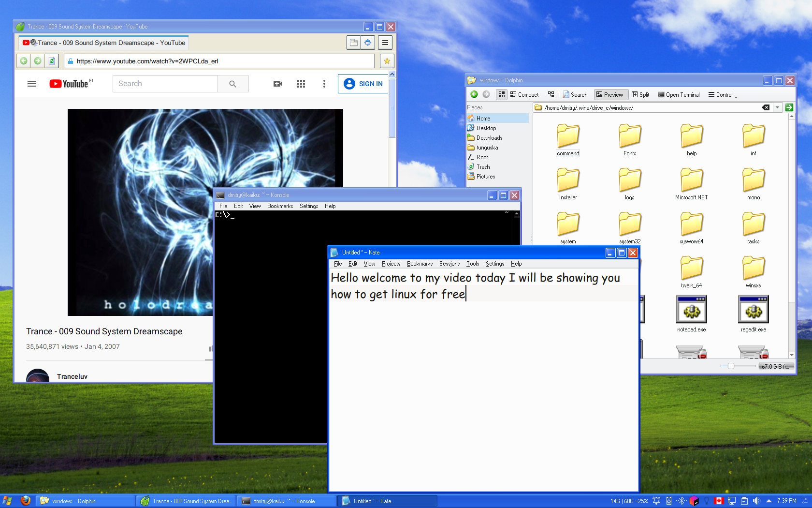This screenshot has width=812, height=508.
Task: Select the Trance YouTube browser tab
Action: point(104,43)
